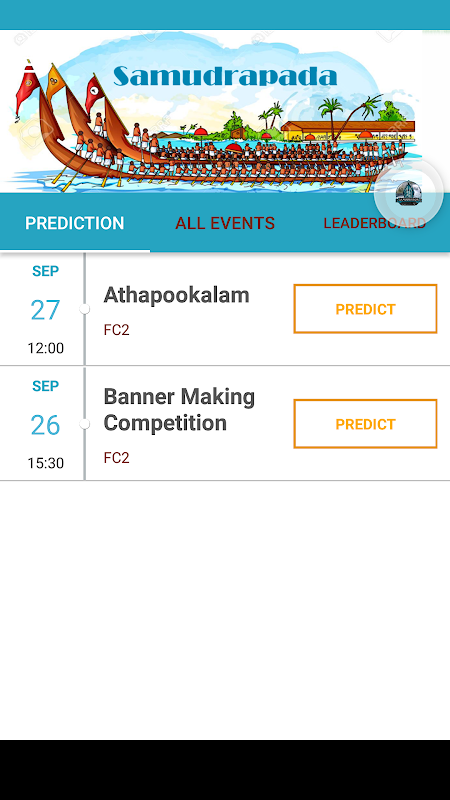
Task: Tap the 15:30 time label
Action: [45, 463]
